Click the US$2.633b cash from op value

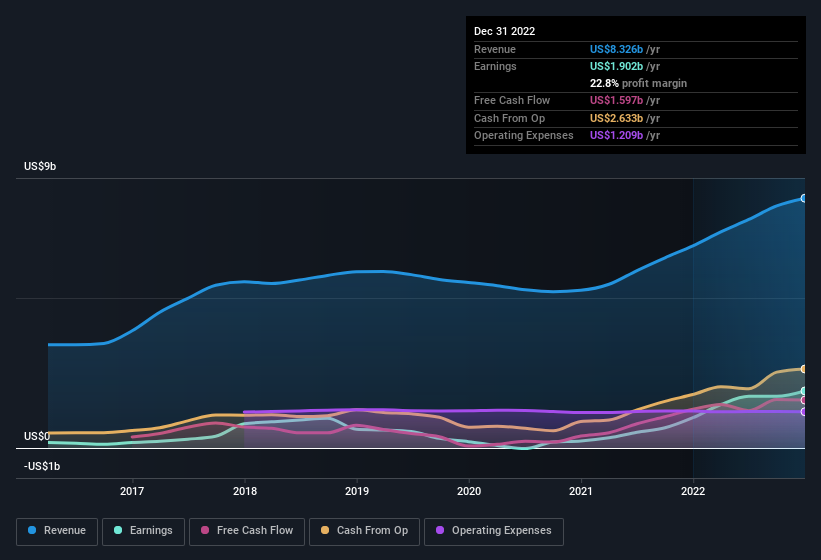click(616, 118)
